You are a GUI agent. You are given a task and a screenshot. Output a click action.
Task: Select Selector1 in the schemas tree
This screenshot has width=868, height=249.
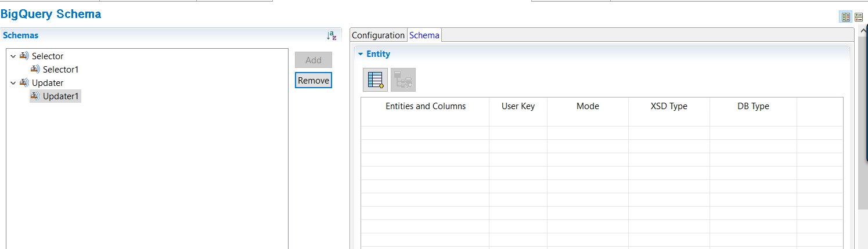point(61,70)
